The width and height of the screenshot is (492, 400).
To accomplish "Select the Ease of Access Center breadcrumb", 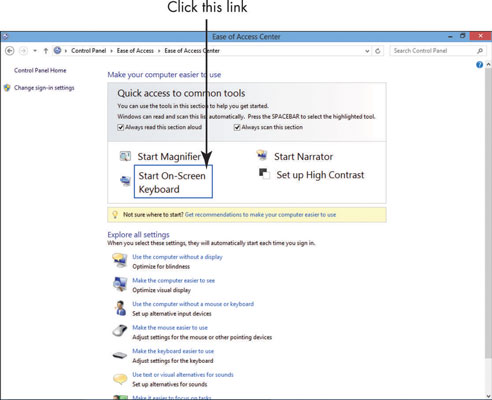I will pos(192,51).
